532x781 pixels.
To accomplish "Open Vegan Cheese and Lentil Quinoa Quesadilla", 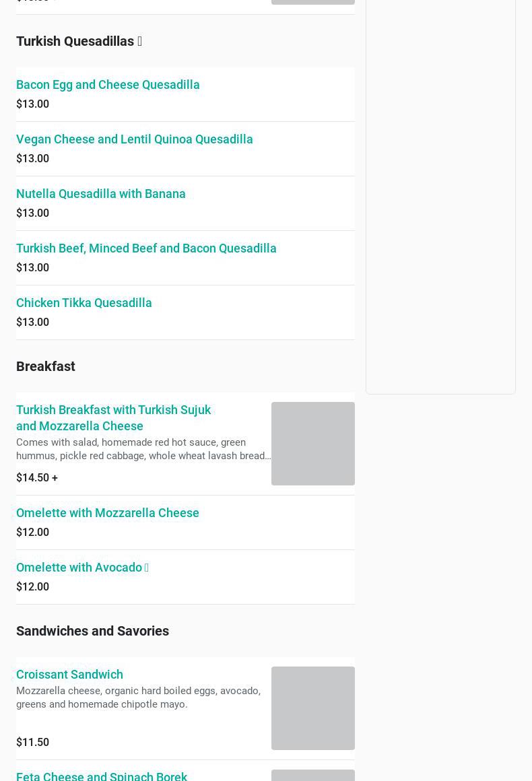I will click(x=135, y=139).
